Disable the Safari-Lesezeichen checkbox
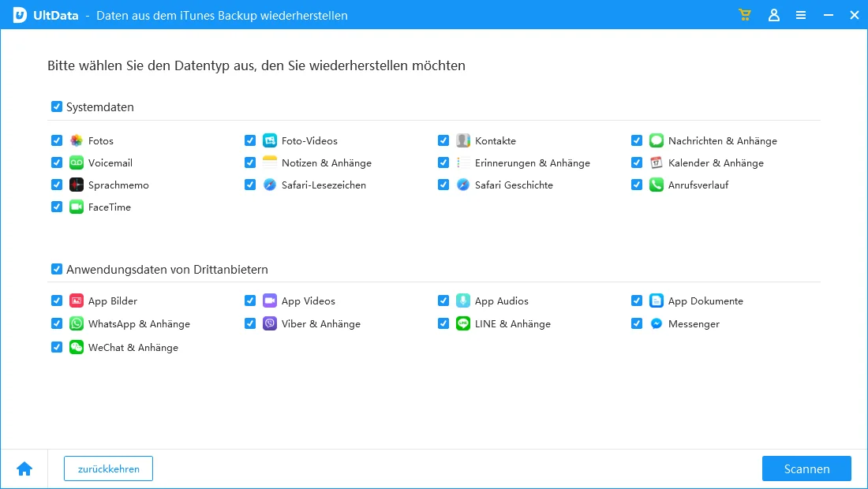 [250, 185]
